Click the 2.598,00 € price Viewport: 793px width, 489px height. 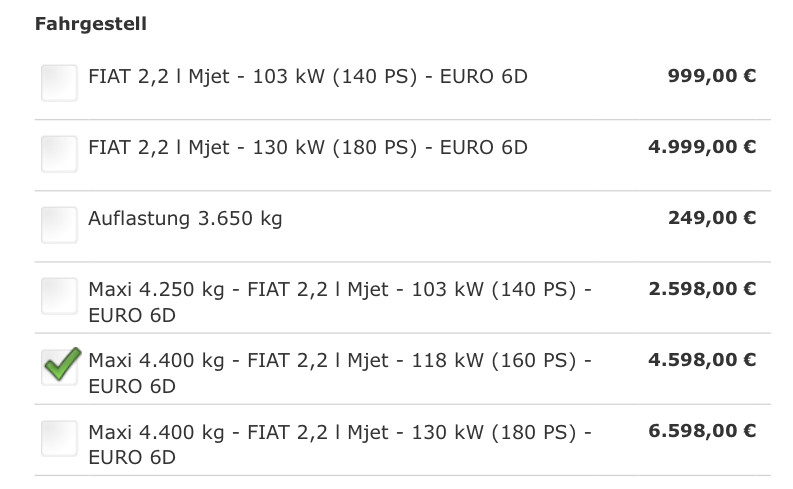click(x=702, y=289)
